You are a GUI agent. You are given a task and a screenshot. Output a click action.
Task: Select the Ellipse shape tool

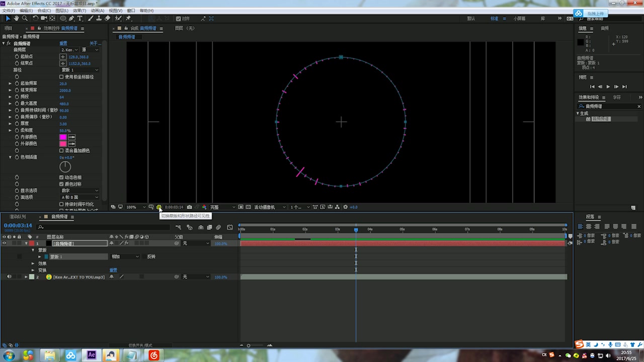pyautogui.click(x=63, y=18)
